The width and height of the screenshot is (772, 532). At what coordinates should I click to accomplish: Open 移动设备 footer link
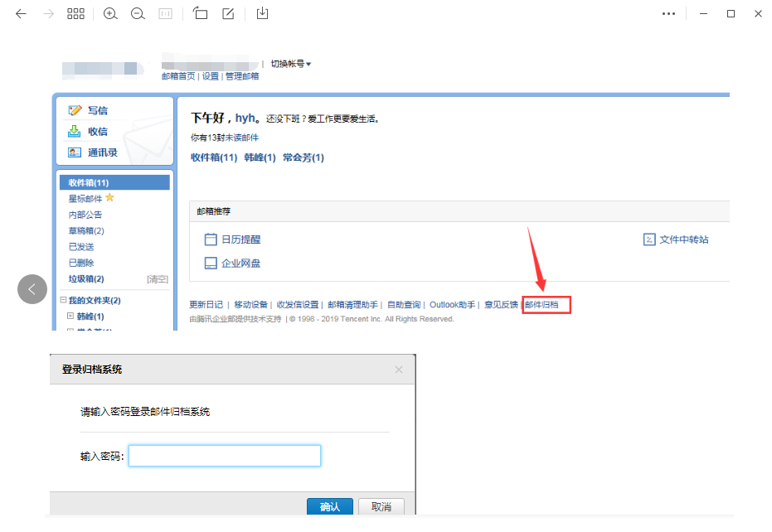coord(250,305)
